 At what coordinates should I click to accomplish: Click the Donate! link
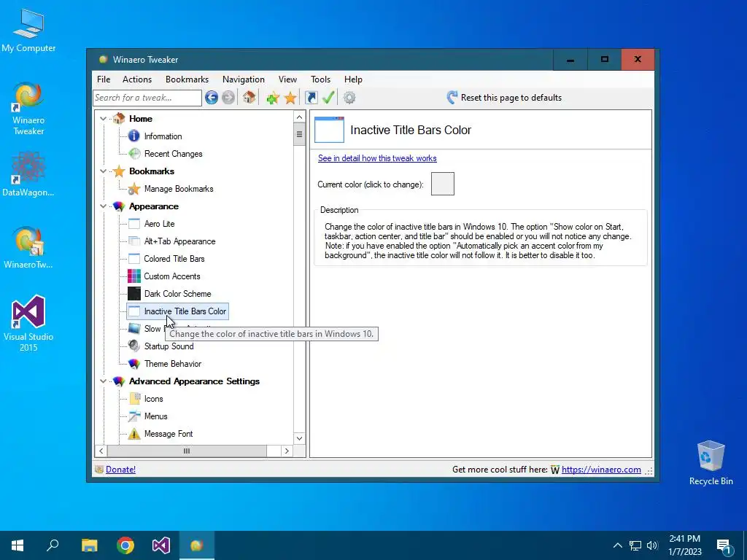coord(120,470)
